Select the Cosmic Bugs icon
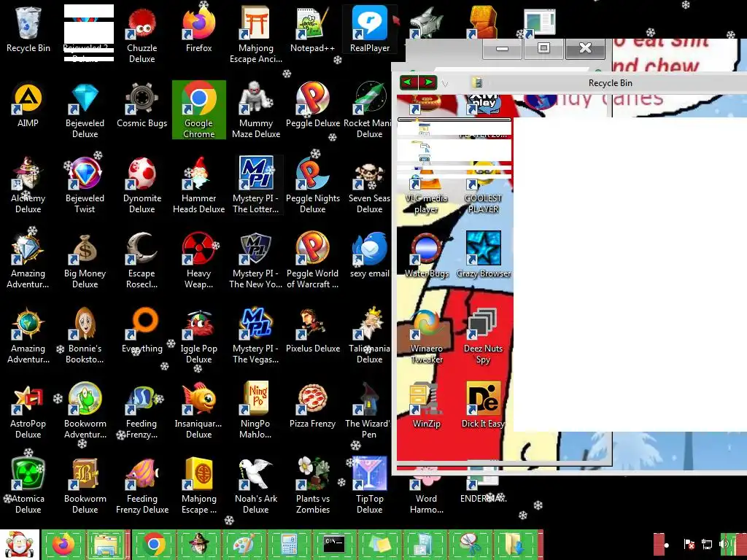The image size is (747, 560). [x=142, y=105]
